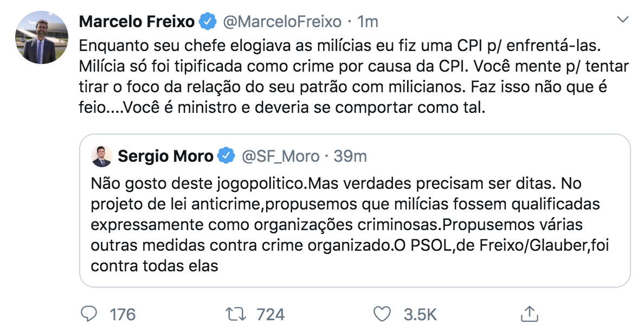Click the 176 replies count

[x=123, y=314]
